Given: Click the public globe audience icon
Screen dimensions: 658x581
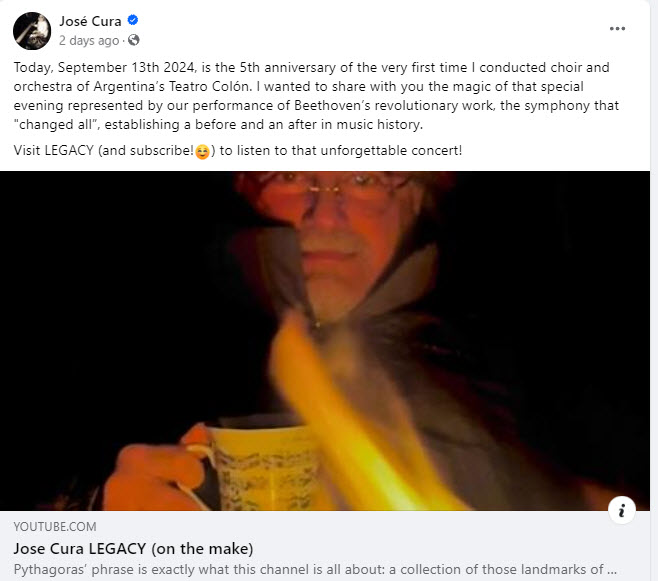Looking at the screenshot, I should 134,40.
